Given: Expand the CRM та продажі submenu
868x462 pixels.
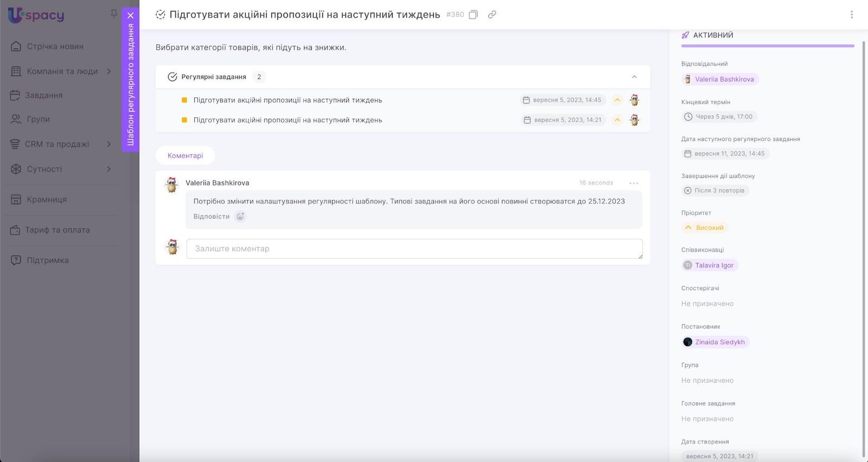Looking at the screenshot, I should 109,144.
